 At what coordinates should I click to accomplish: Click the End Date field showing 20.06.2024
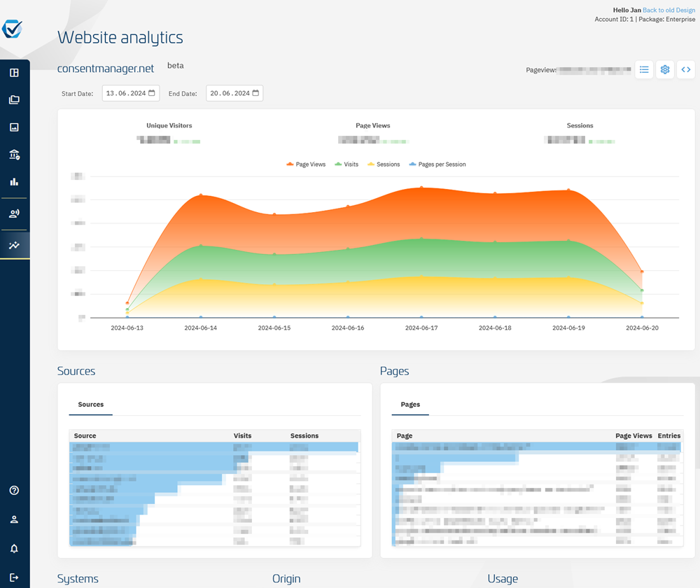pos(234,93)
